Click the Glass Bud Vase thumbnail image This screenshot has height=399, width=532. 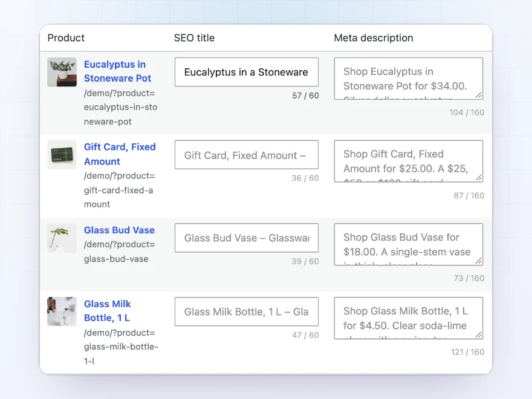pyautogui.click(x=62, y=238)
